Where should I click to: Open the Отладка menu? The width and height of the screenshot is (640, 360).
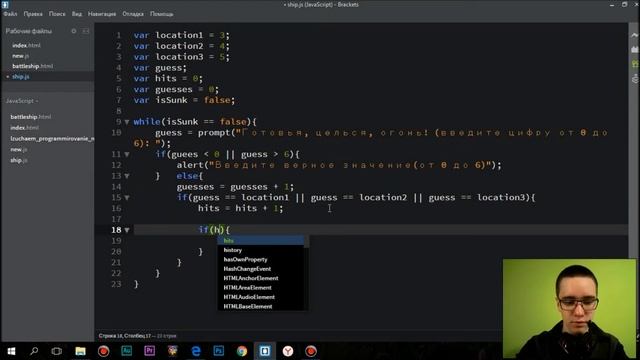[133, 14]
